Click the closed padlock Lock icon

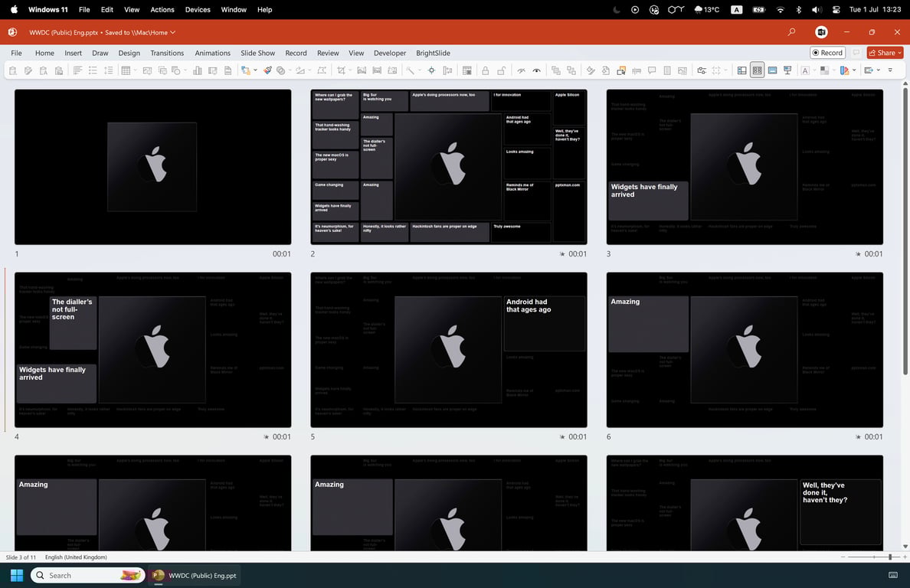tap(485, 70)
